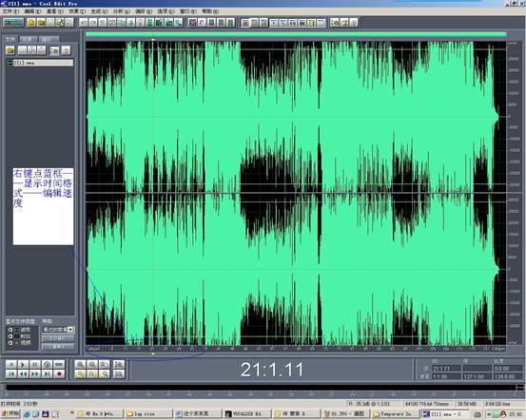The image size is (526, 420).
Task: Click the green horizontal position bar above waveform
Action: click(296, 34)
